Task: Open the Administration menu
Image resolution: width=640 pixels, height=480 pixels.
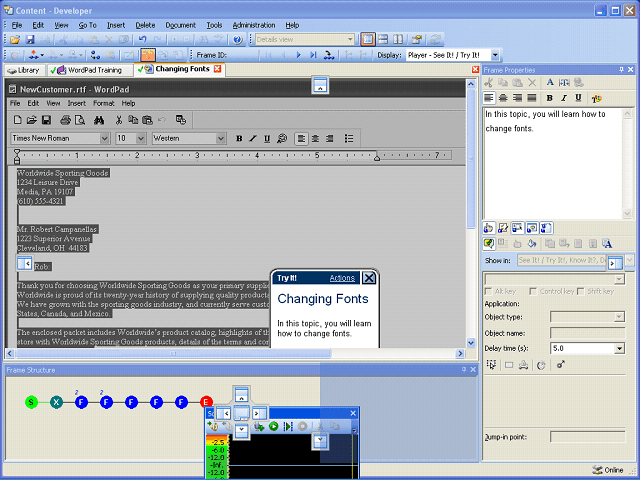Action: point(253,25)
